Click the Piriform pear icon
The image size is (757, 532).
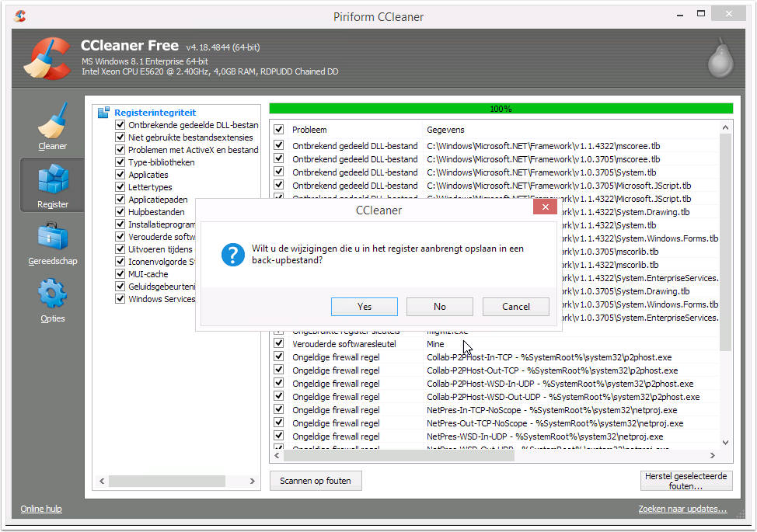(720, 58)
